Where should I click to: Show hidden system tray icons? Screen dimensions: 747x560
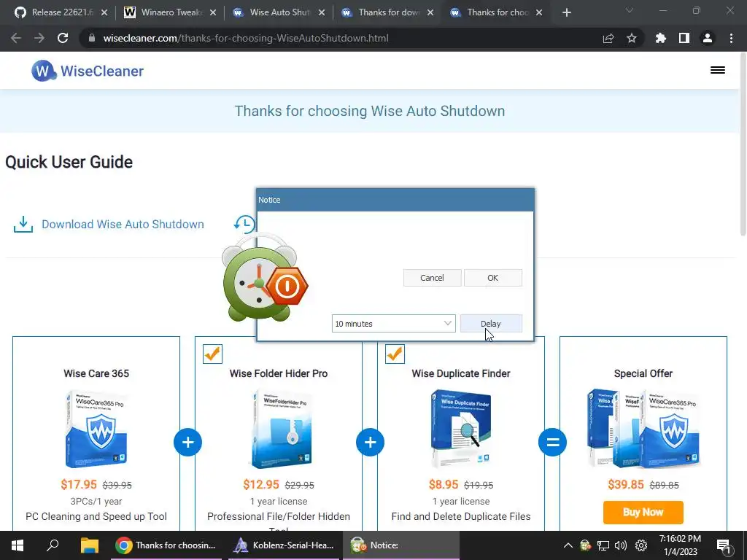pos(568,545)
